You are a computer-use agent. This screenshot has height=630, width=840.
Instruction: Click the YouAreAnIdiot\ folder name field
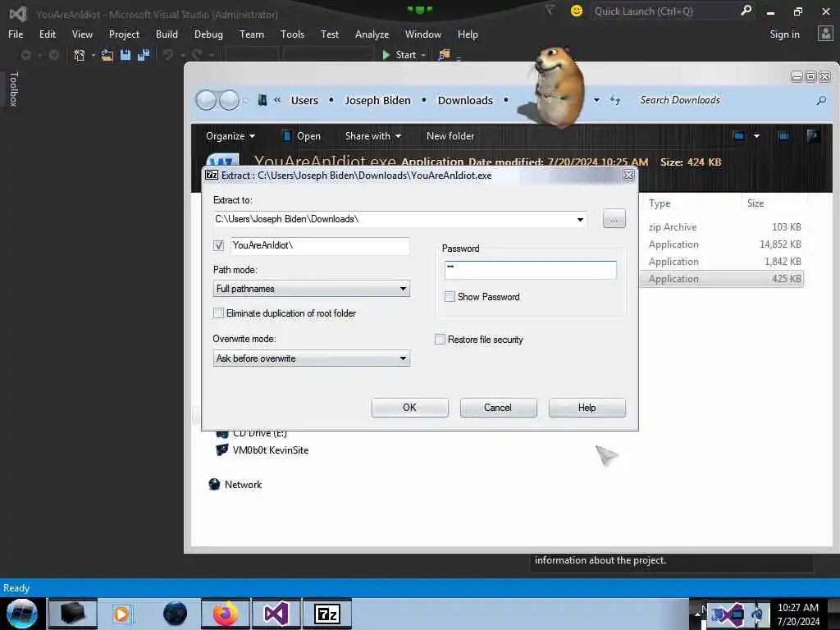[x=321, y=245]
